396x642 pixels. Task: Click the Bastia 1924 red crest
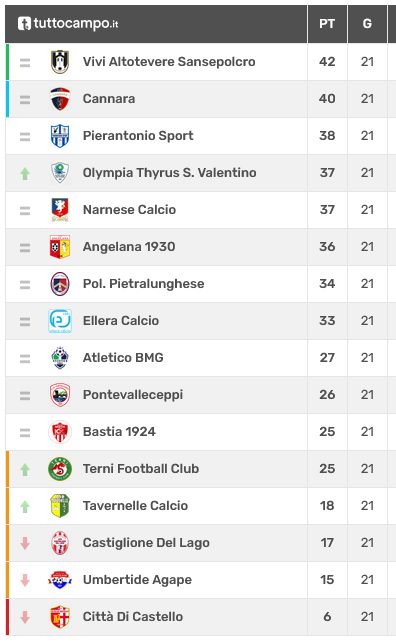click(x=60, y=432)
